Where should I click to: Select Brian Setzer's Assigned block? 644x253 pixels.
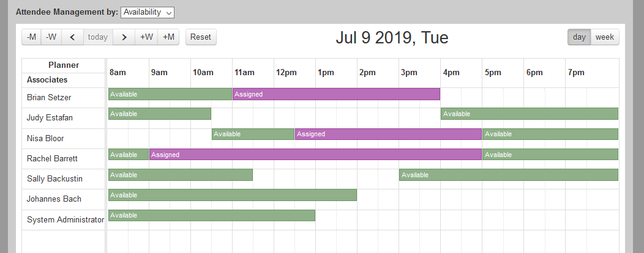coord(335,94)
